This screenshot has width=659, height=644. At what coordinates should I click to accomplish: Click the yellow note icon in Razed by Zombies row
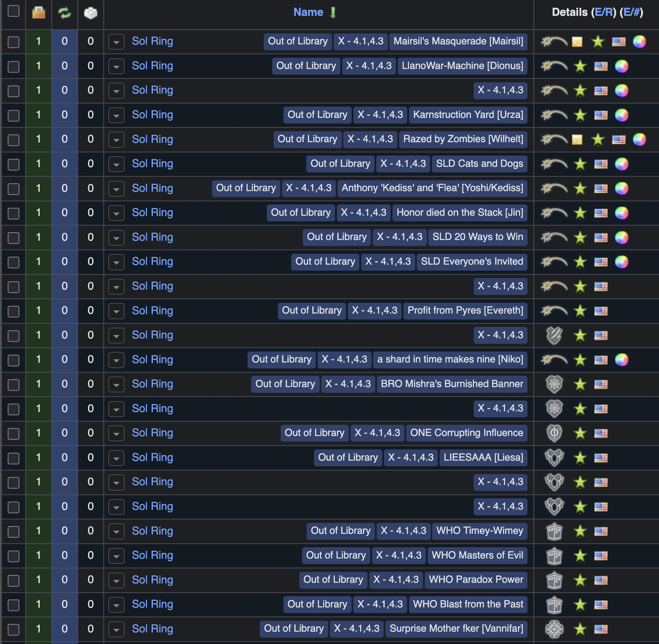point(577,140)
